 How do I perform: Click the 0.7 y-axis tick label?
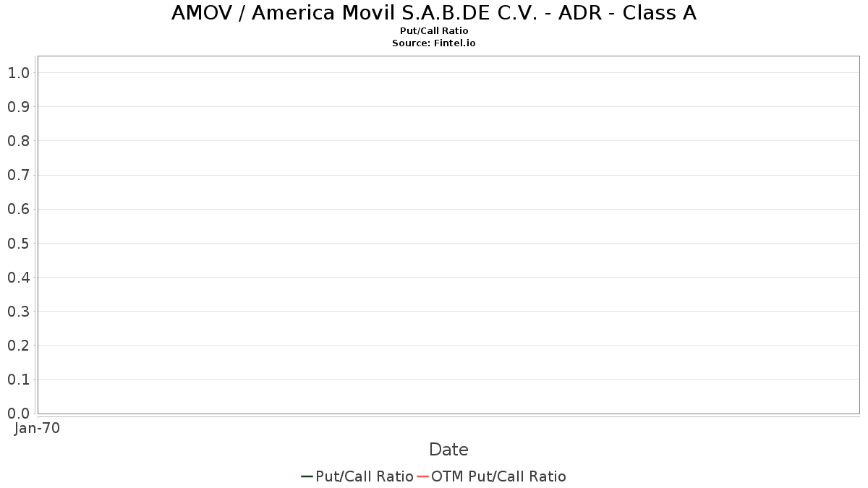point(18,175)
